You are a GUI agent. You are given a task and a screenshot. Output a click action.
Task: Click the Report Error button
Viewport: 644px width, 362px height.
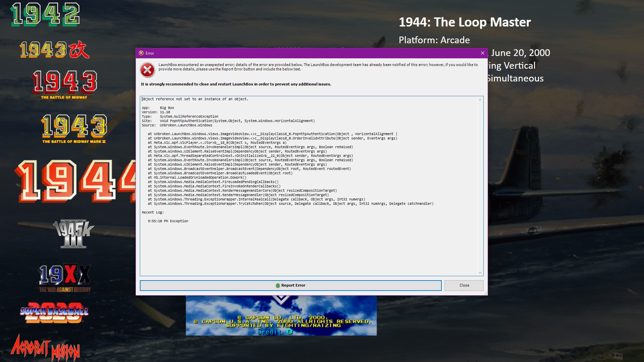[x=290, y=285]
